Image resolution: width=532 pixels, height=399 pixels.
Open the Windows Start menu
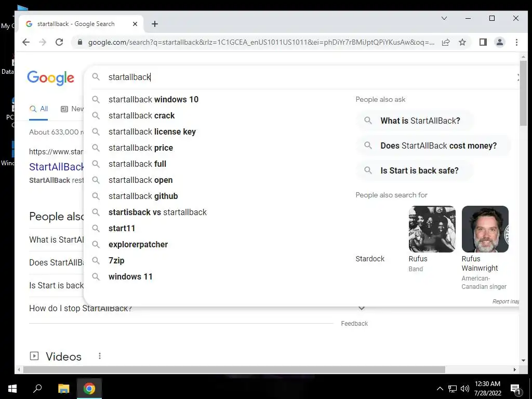[x=12, y=389]
